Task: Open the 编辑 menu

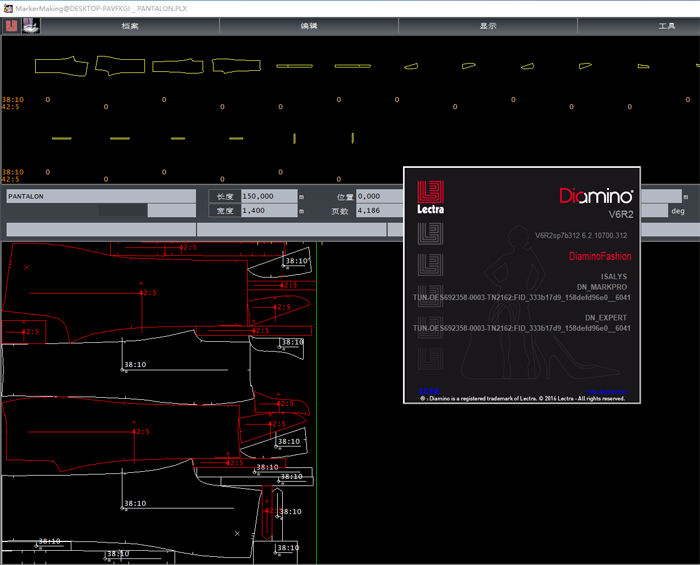Action: pyautogui.click(x=309, y=26)
